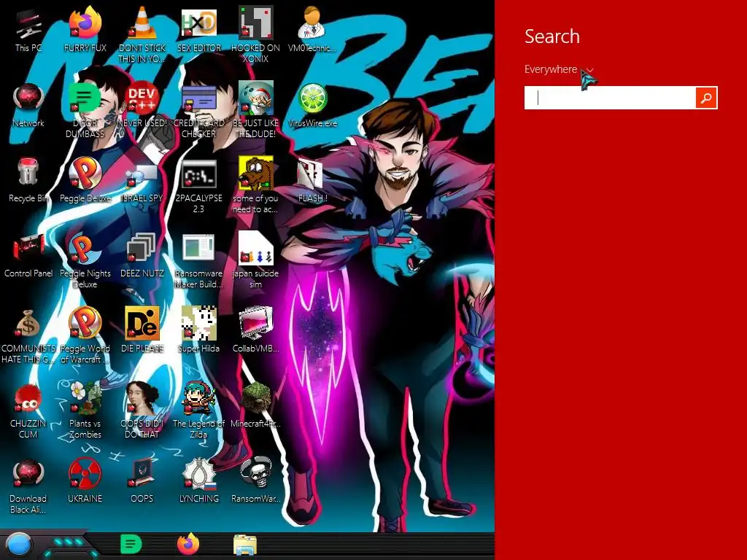Select the DEEZ NUTZ stacked windows icon
Viewport: 747px width, 560px height.
click(141, 247)
